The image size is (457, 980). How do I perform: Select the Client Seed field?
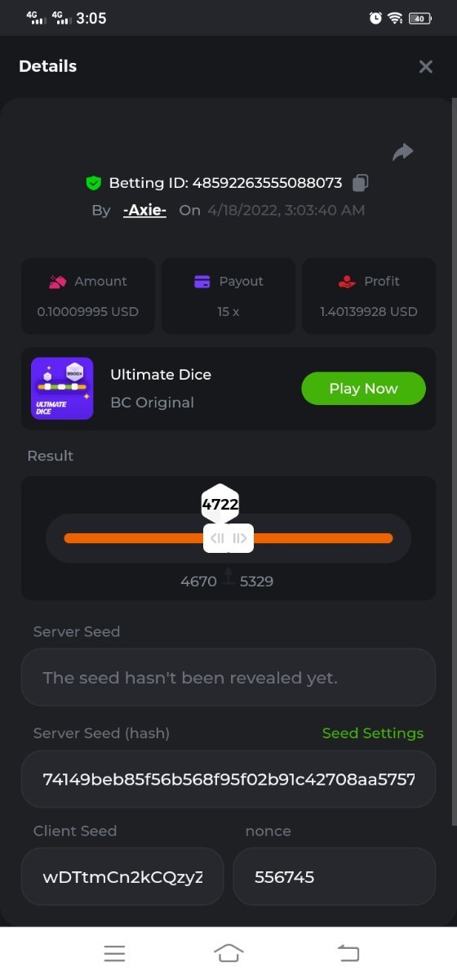tap(122, 877)
